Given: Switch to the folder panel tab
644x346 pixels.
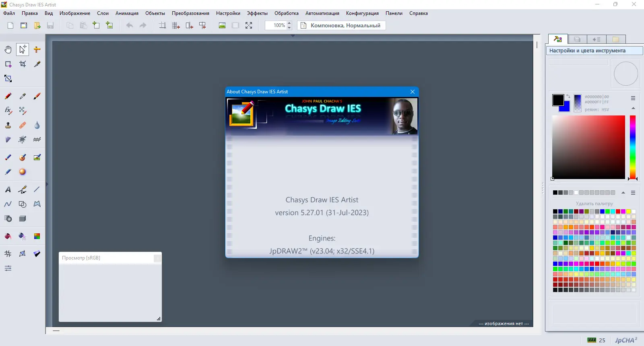Looking at the screenshot, I should click(616, 39).
